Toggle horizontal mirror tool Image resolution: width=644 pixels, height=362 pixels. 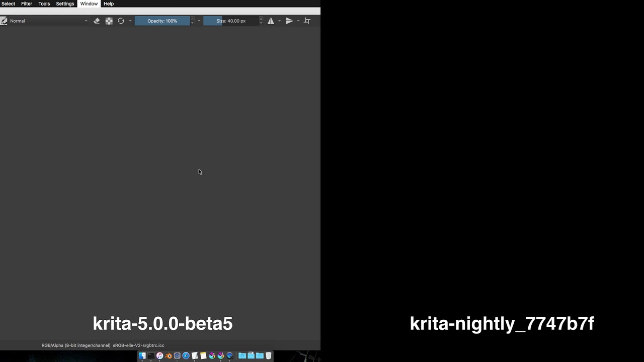click(271, 21)
